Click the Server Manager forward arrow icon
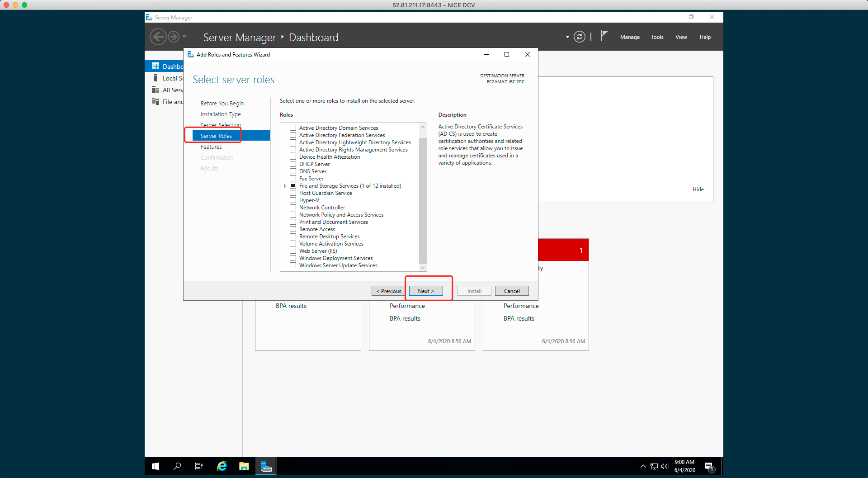Screen dimensions: 868x478 [174, 37]
